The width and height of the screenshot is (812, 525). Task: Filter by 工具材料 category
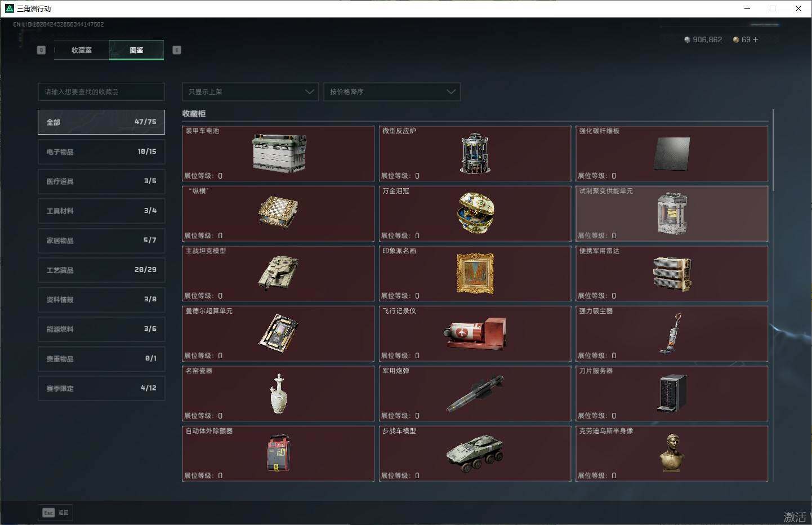tap(101, 211)
